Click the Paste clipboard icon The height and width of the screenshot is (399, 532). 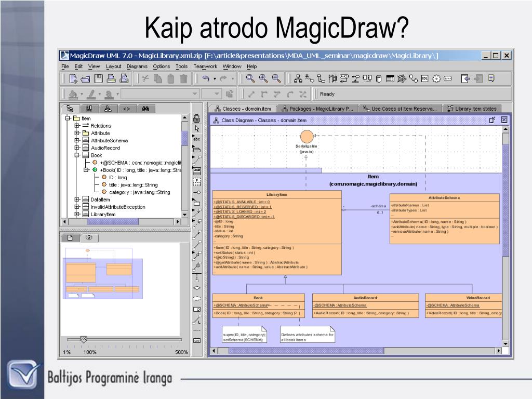[x=170, y=79]
